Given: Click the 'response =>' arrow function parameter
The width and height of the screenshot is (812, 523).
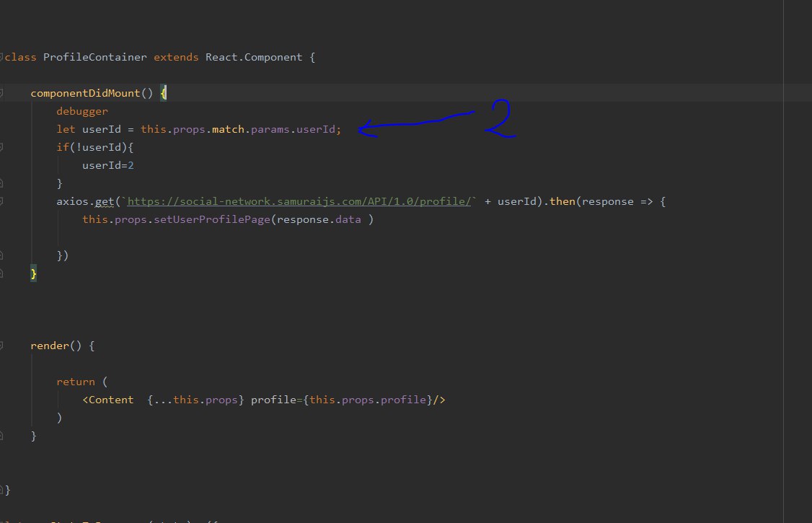Looking at the screenshot, I should (x=617, y=201).
